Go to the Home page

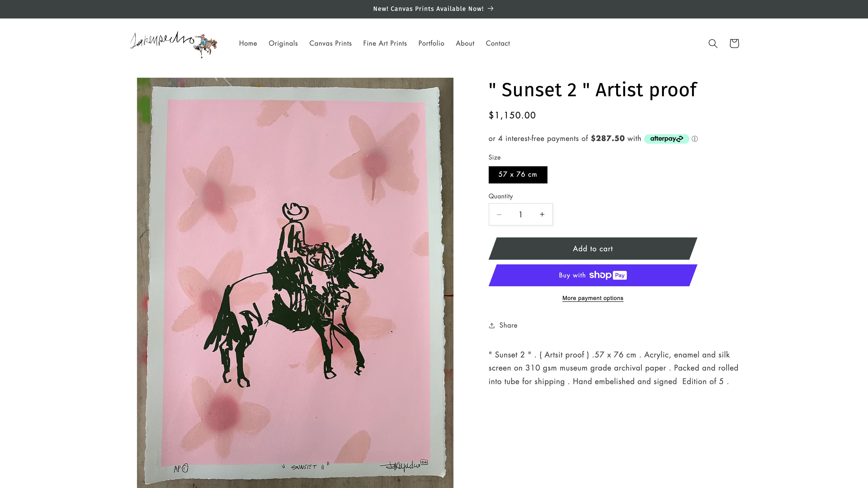tap(248, 43)
